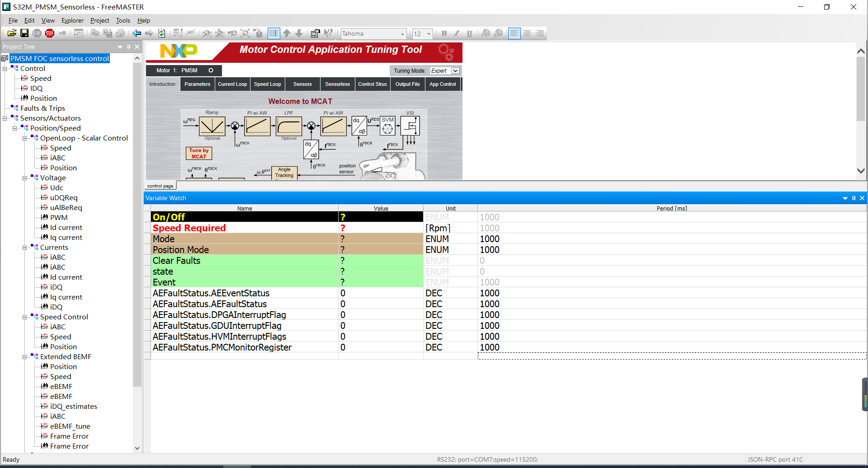Image resolution: width=868 pixels, height=468 pixels.
Task: Open a project with the folder icon
Action: tap(12, 33)
